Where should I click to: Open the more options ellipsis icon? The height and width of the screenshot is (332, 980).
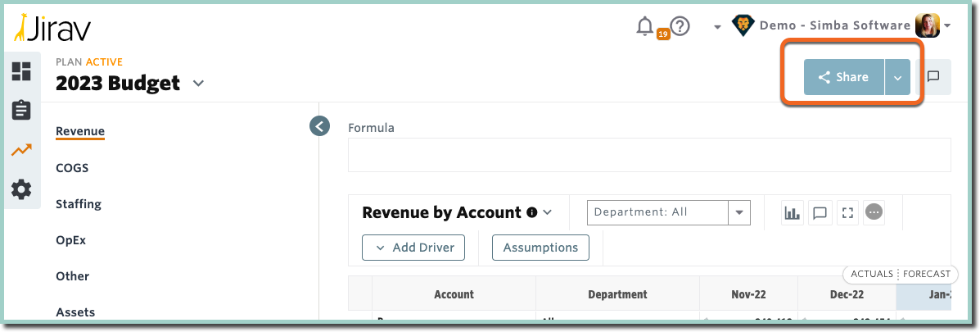tap(874, 212)
